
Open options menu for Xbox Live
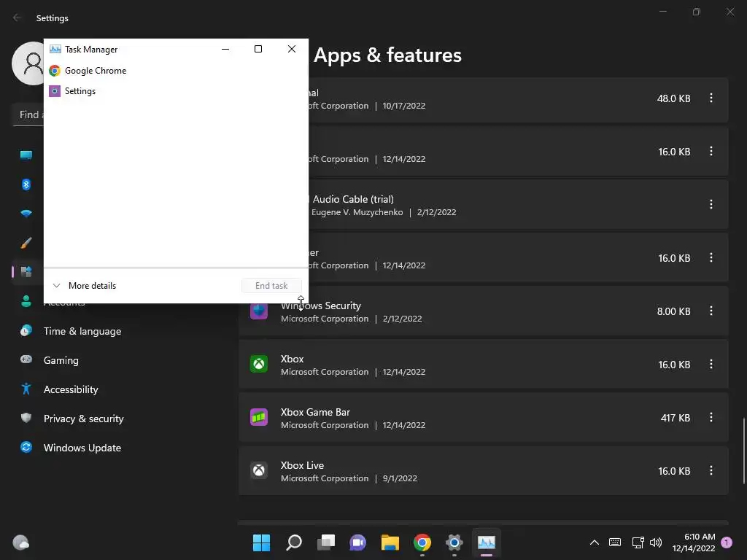tap(711, 471)
